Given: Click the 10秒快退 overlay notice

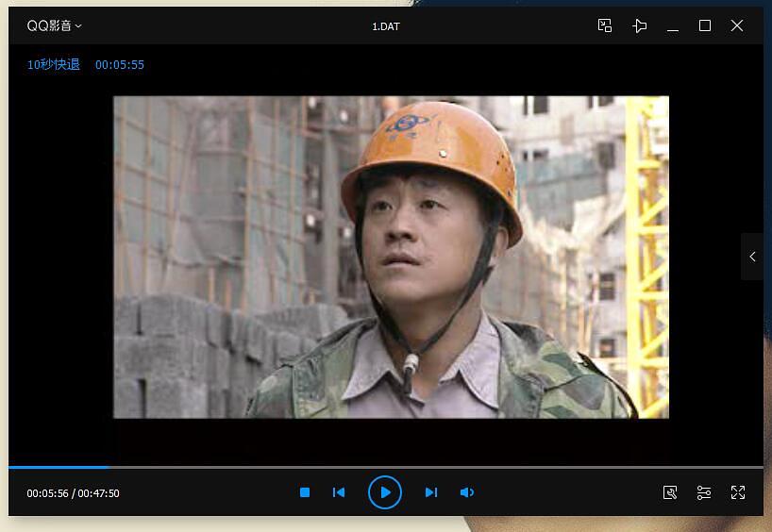Looking at the screenshot, I should [53, 64].
